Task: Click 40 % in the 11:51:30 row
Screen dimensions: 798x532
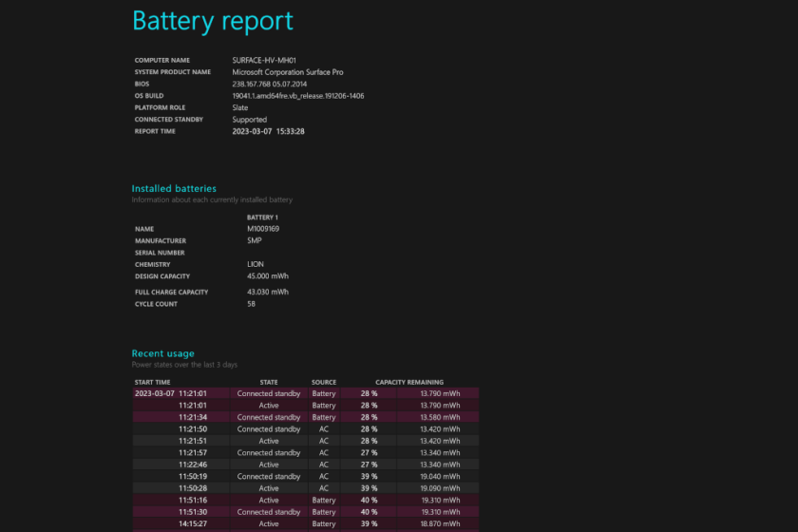Action: [369, 512]
